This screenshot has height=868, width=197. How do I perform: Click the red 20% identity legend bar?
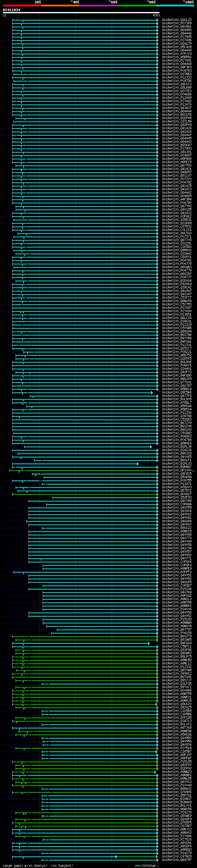[22, 6]
